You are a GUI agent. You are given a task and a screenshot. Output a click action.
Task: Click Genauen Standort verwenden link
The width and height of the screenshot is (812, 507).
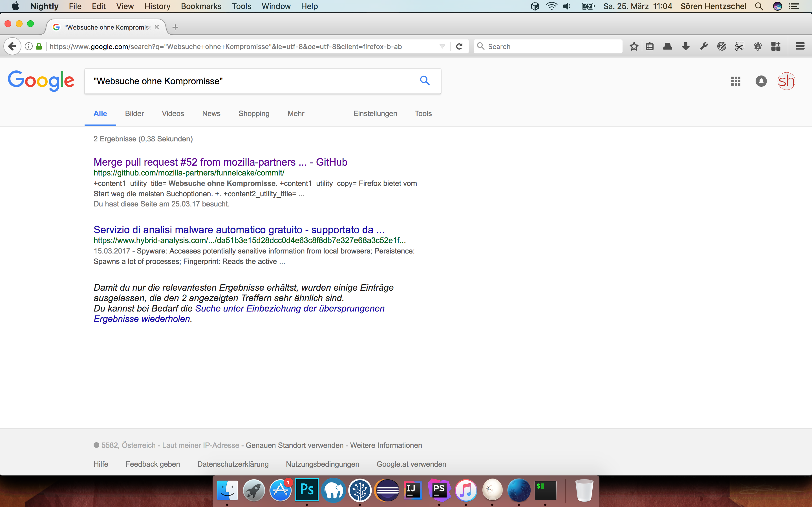[x=294, y=445]
